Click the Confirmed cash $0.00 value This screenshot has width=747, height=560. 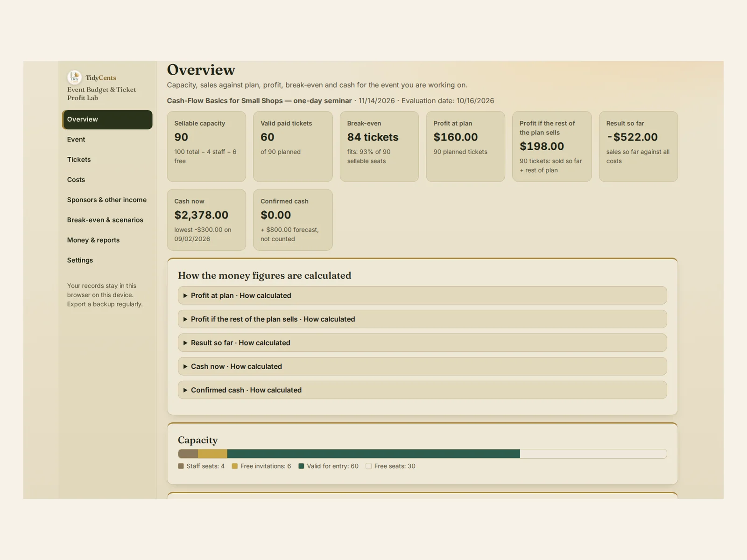tap(275, 215)
